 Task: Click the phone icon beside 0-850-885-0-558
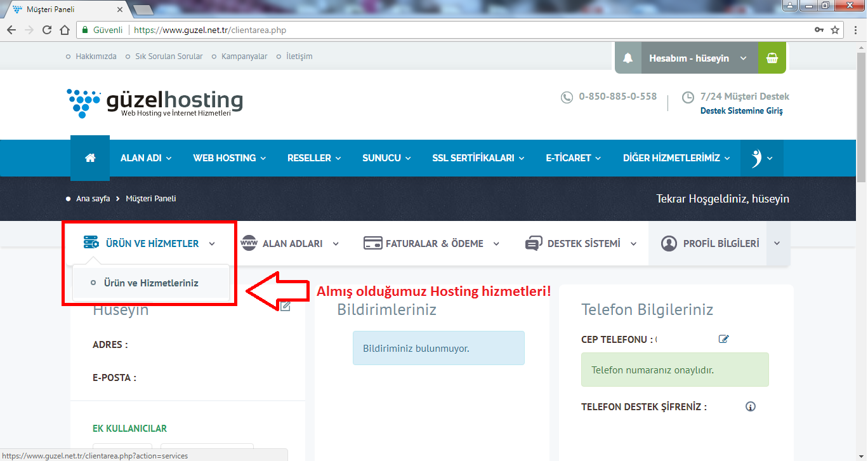coord(567,97)
